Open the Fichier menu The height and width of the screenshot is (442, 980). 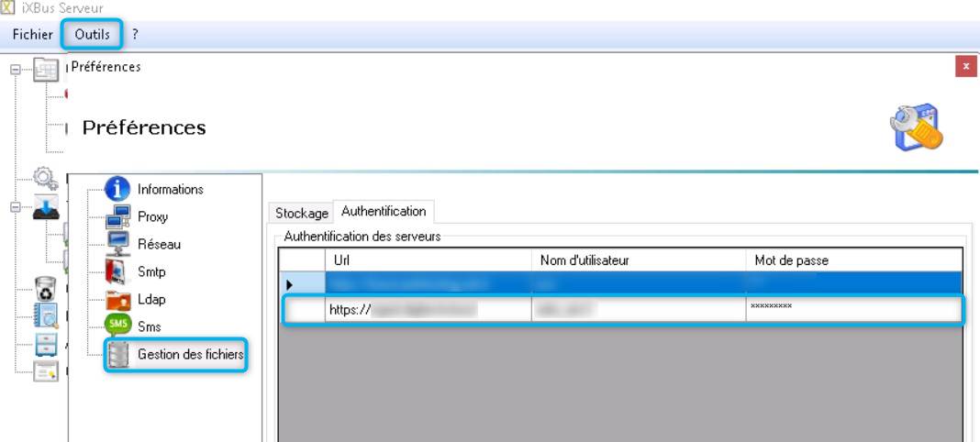32,34
